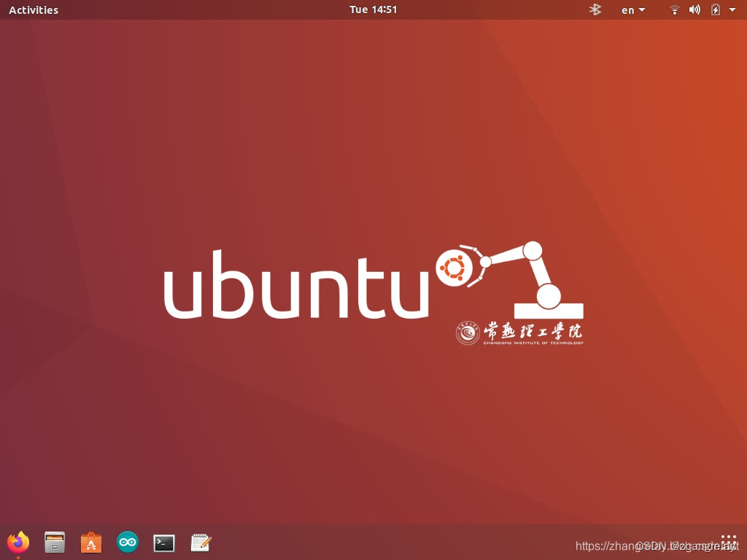Open the Activities overview
Image resolution: width=747 pixels, height=560 pixels.
point(34,10)
